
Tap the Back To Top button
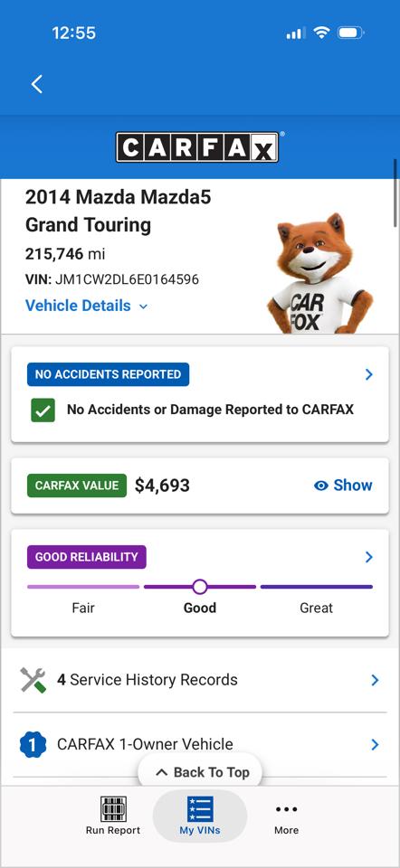(200, 772)
